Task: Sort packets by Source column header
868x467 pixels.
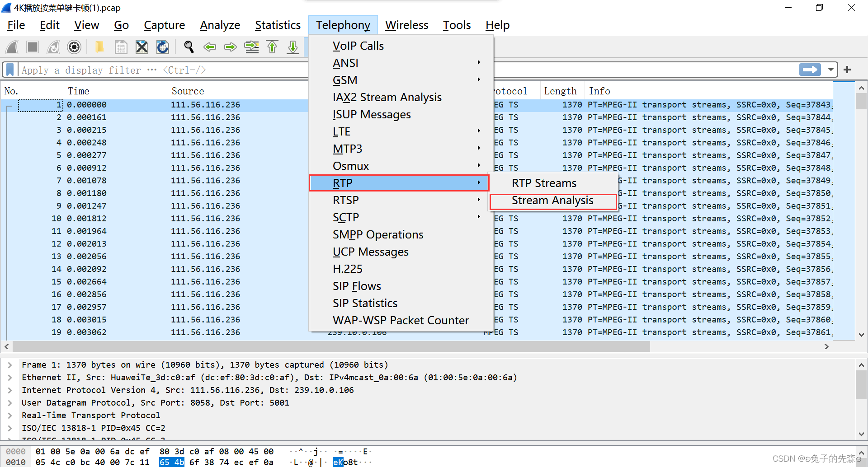Action: tap(238, 91)
